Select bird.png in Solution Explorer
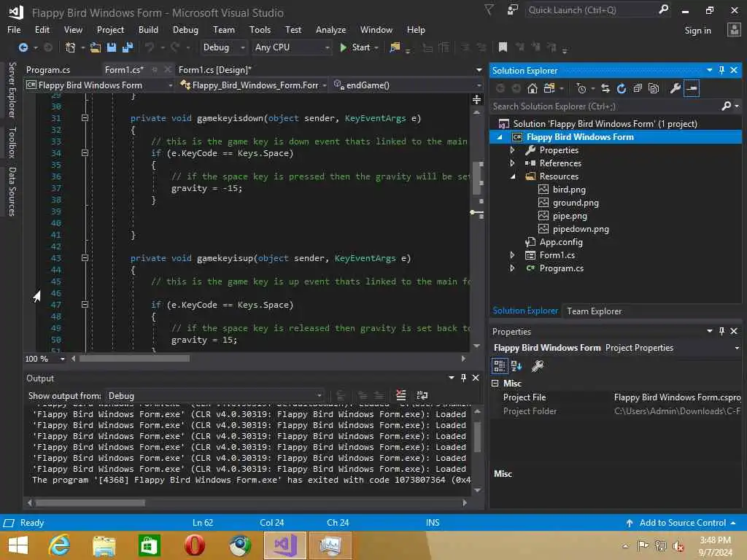 (x=569, y=190)
